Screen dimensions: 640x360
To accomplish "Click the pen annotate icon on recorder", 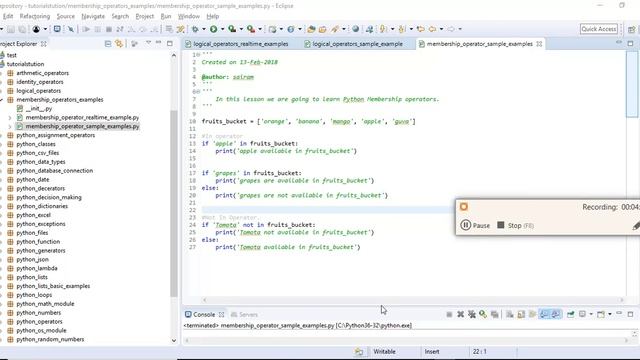I will click(x=636, y=225).
